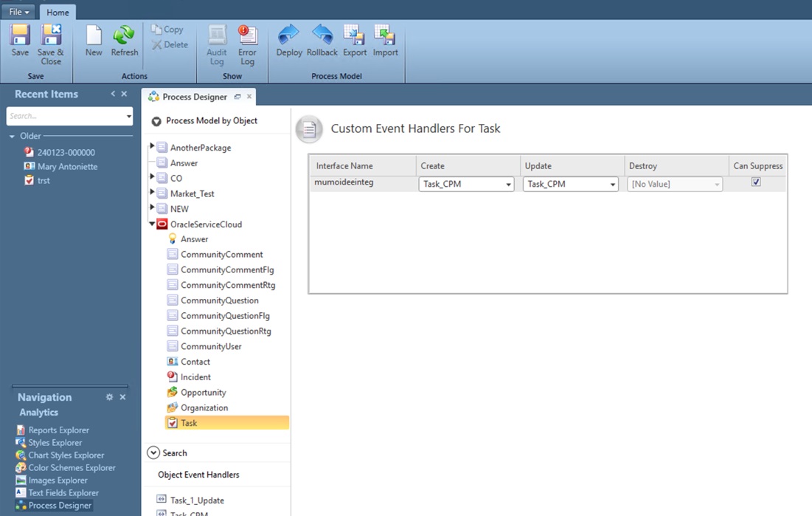Select the CommunityQuestionRtg object
812x516 pixels.
220,331
